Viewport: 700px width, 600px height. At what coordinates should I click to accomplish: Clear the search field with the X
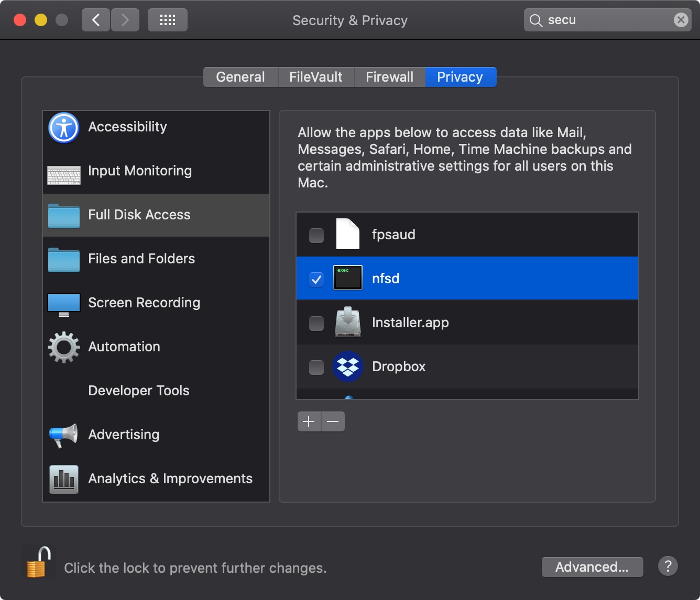681,20
